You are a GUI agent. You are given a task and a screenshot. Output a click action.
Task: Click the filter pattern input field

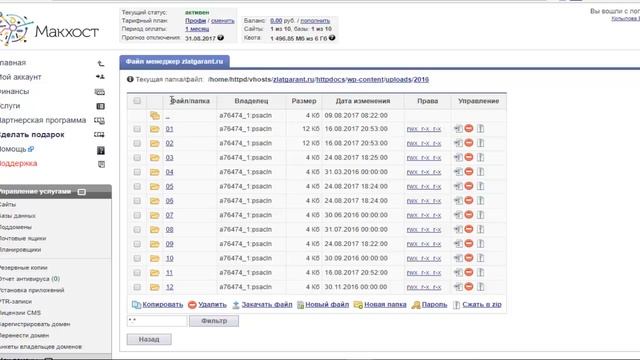click(x=157, y=321)
